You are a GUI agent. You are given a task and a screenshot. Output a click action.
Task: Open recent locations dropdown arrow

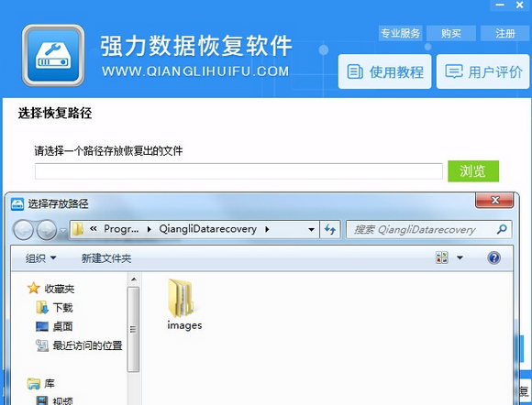click(x=63, y=231)
